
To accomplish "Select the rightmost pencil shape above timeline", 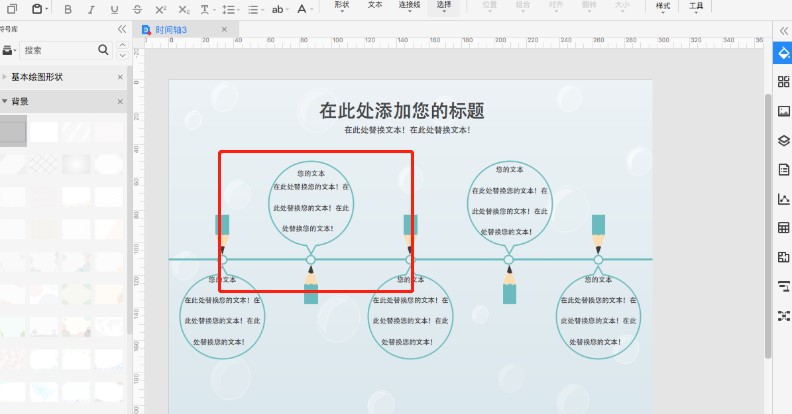I will point(598,234).
